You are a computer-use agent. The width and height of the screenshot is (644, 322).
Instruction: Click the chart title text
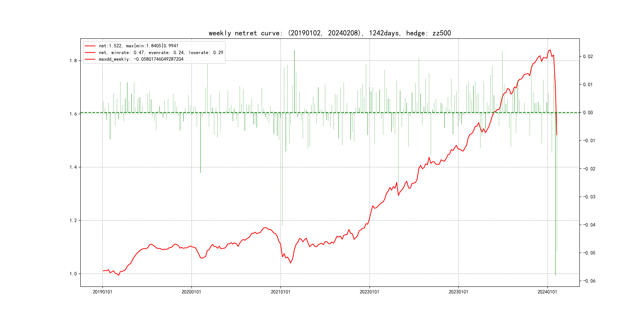pyautogui.click(x=330, y=33)
